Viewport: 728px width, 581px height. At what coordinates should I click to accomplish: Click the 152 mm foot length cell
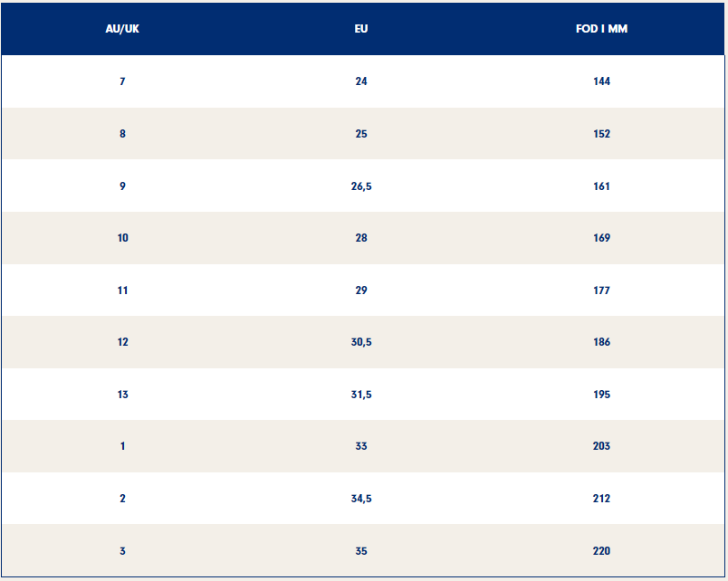[x=601, y=134]
